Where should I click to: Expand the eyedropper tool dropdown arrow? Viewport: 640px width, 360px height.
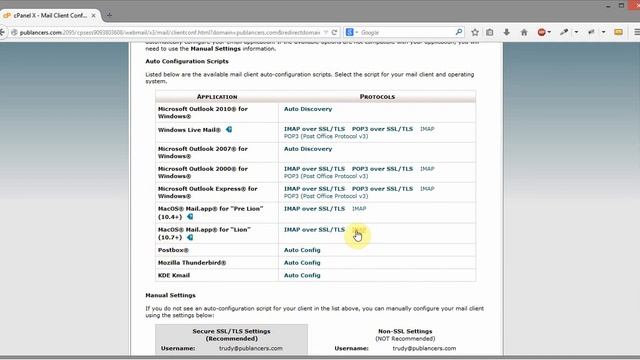[x=576, y=32]
